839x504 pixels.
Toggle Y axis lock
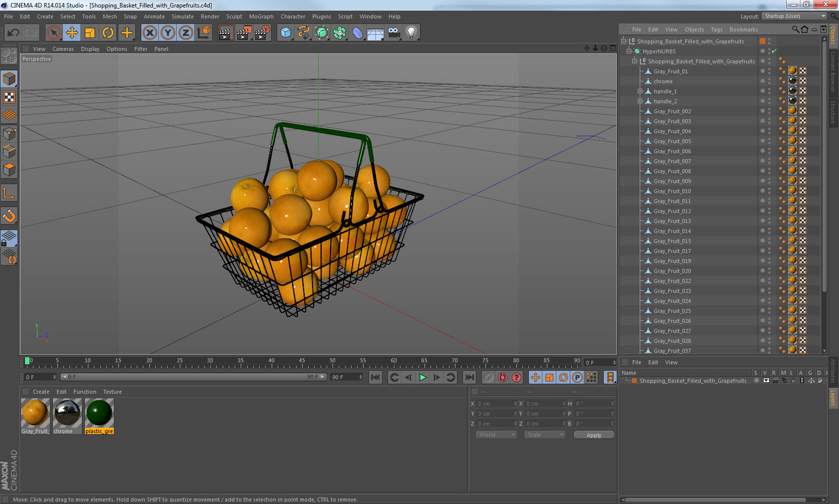[x=168, y=33]
